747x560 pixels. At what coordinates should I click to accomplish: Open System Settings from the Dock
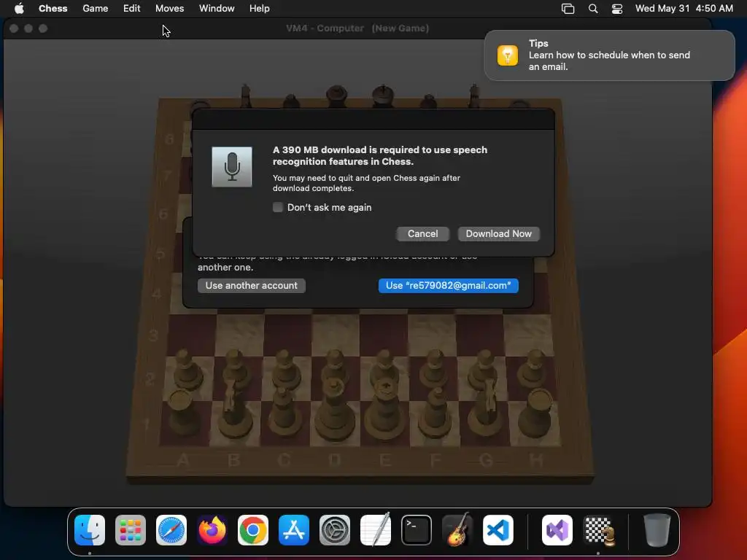pyautogui.click(x=334, y=530)
